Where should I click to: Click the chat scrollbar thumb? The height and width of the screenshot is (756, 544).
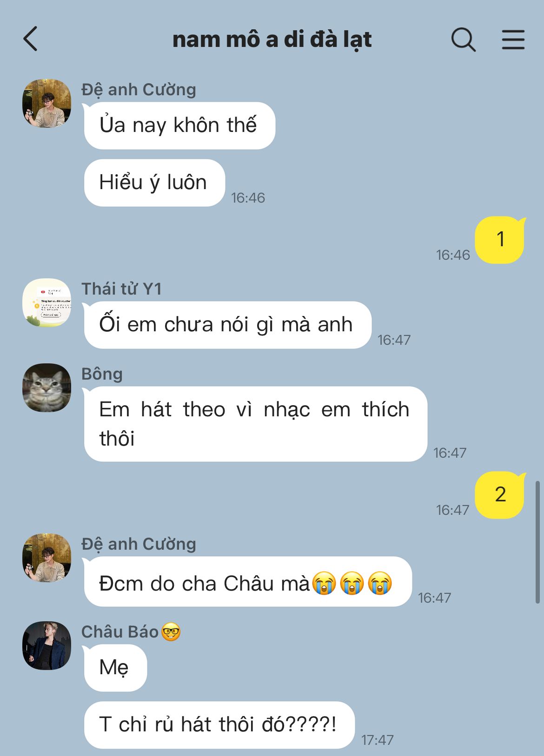(x=538, y=542)
